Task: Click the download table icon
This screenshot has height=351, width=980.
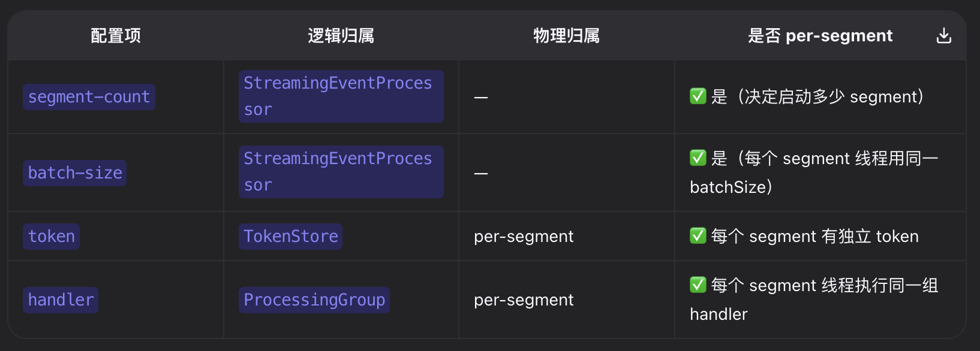Action: click(943, 36)
